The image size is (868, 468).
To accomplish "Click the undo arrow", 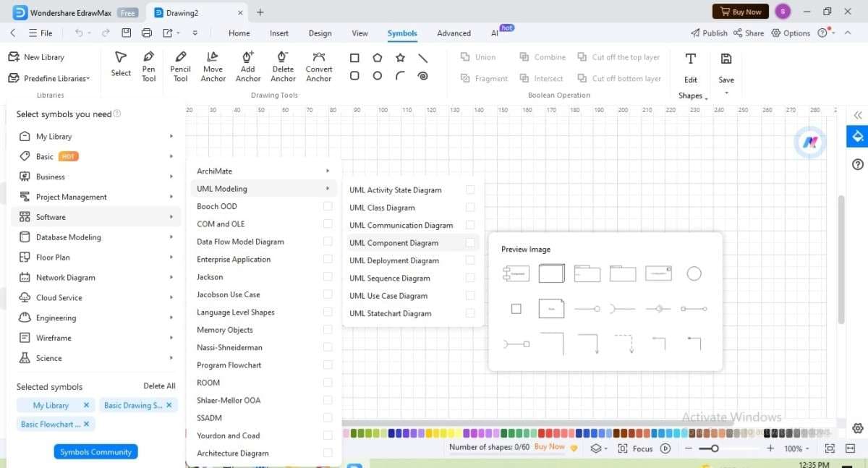I will (78, 33).
